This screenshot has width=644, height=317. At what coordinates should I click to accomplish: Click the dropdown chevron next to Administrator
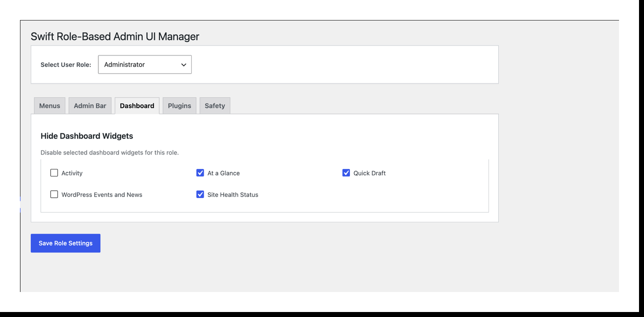(183, 64)
